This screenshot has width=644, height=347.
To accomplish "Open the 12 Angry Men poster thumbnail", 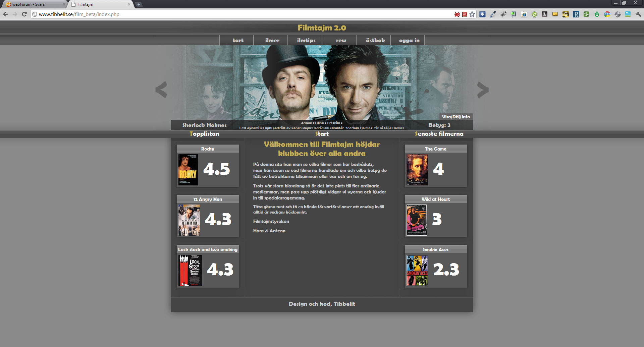I will (x=189, y=220).
